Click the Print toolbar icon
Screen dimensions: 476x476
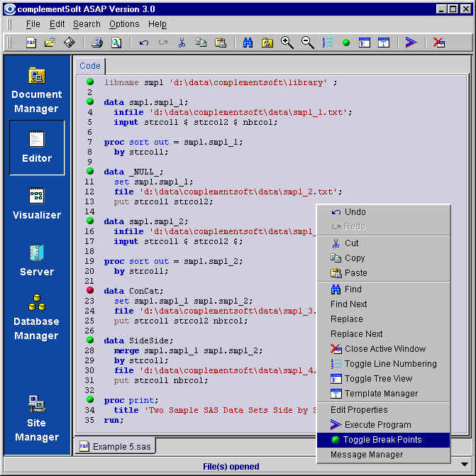tap(97, 43)
